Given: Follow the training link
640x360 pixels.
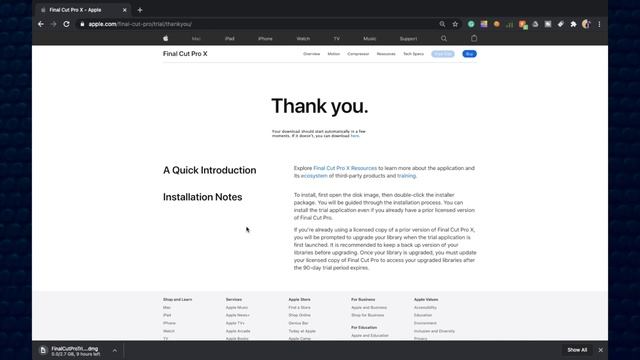Looking at the screenshot, I should (407, 176).
